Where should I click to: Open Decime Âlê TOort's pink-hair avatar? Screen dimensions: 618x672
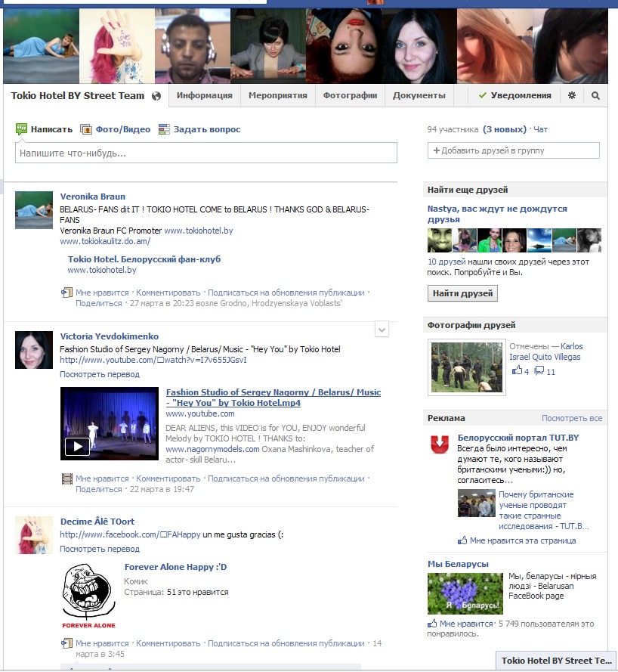pyautogui.click(x=34, y=535)
